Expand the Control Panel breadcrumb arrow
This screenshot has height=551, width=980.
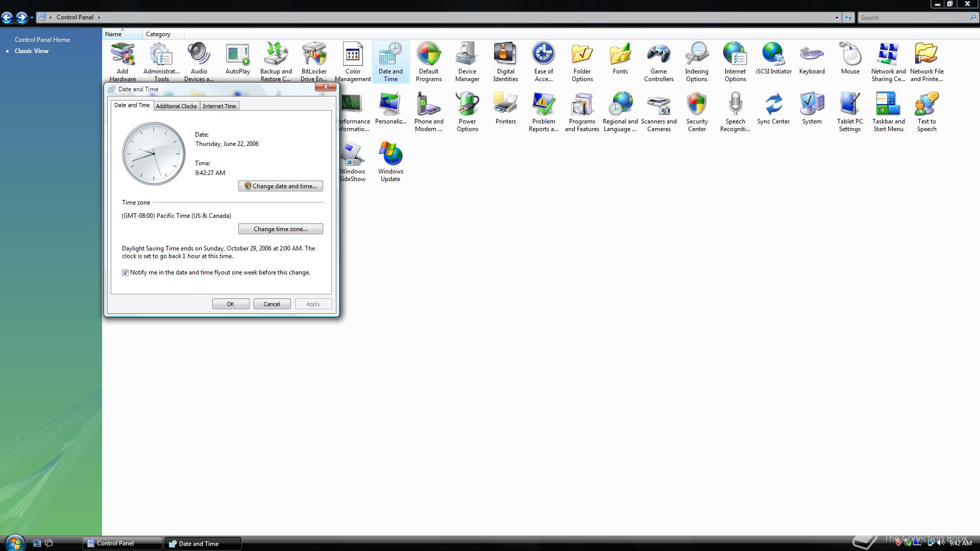coord(99,17)
